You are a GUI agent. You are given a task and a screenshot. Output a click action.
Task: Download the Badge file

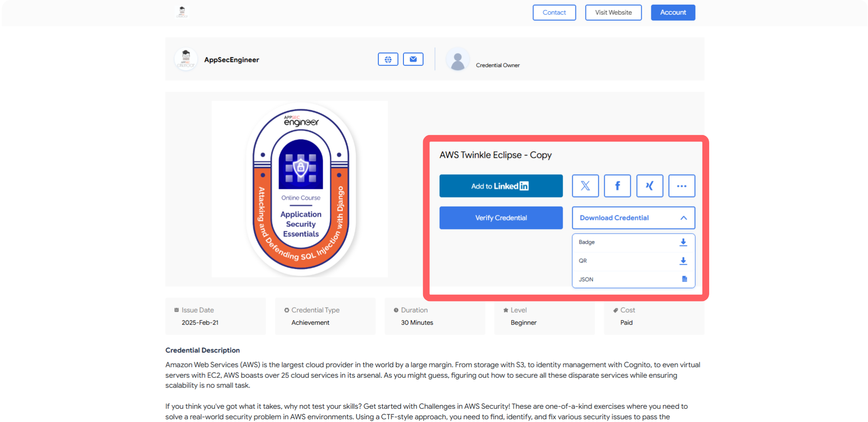click(683, 242)
